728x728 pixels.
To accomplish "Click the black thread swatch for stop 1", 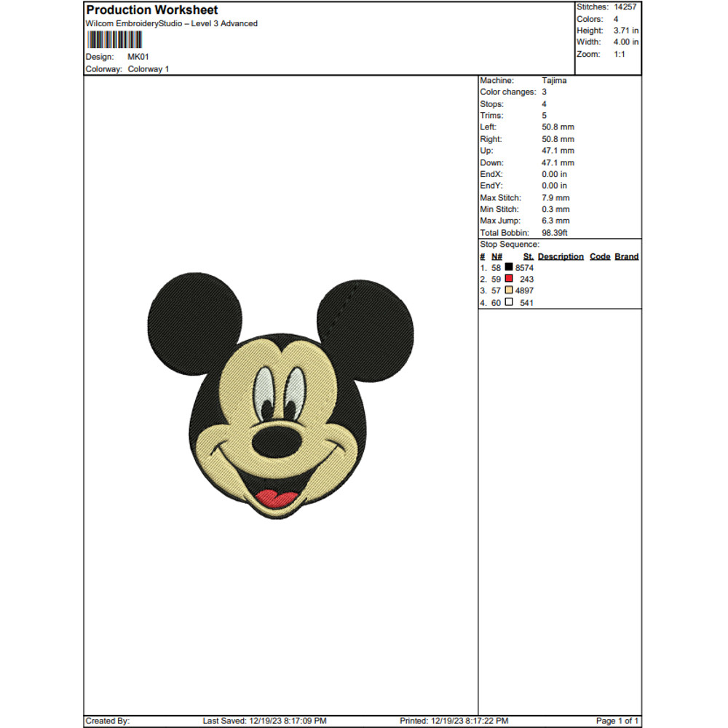I will coord(508,267).
